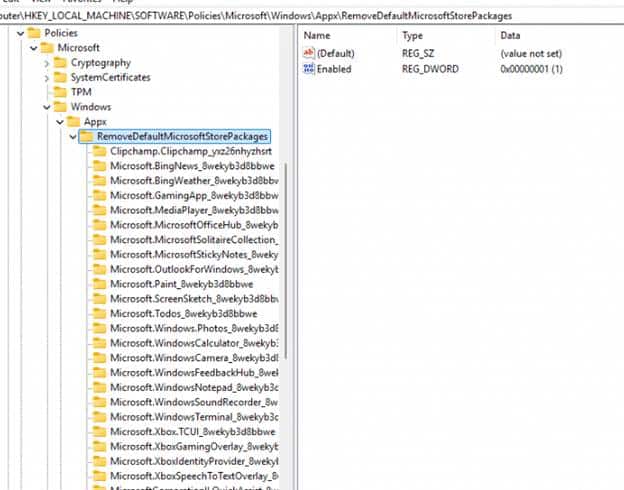Screen dimensions: 624x490
Task: Select the (Default) value name
Action: click(335, 53)
